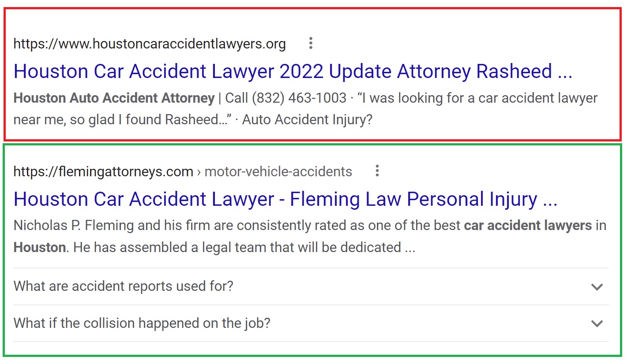The width and height of the screenshot is (631, 364).
Task: Expand "What are accident reports used for?" text
Action: click(124, 286)
